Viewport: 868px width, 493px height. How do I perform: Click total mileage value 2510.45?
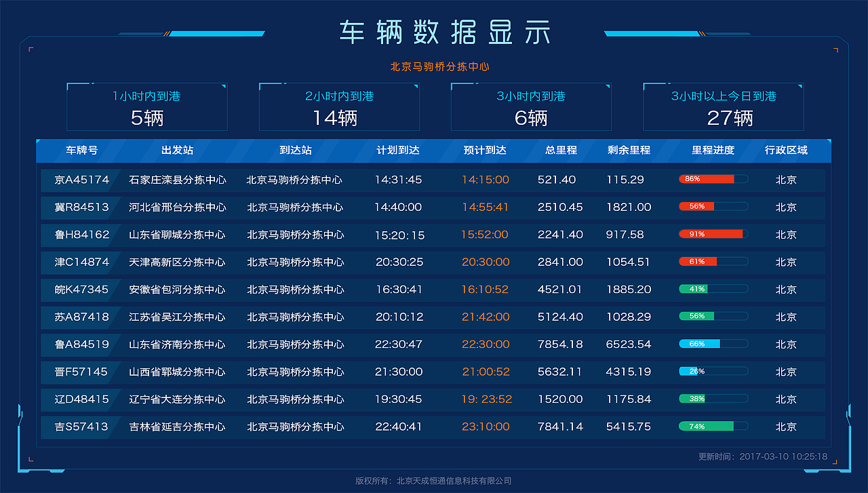(560, 207)
